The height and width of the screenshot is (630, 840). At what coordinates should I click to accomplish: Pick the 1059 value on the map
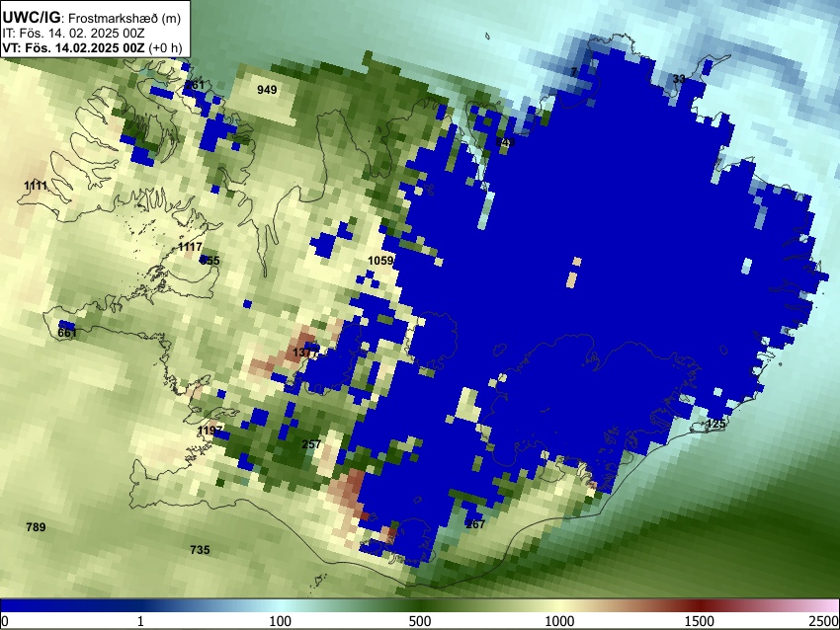380,261
